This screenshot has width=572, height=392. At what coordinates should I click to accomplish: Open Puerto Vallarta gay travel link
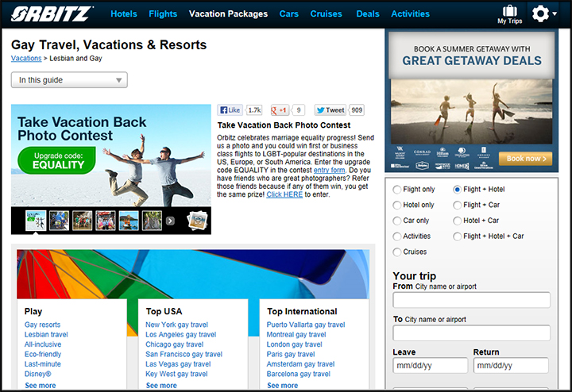[x=306, y=325]
